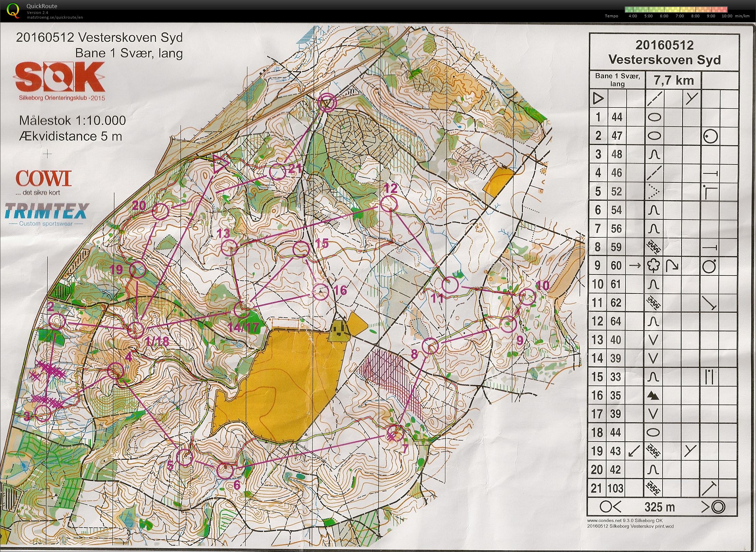Select control circle 9 on the map
This screenshot has width=756, height=552.
[509, 324]
